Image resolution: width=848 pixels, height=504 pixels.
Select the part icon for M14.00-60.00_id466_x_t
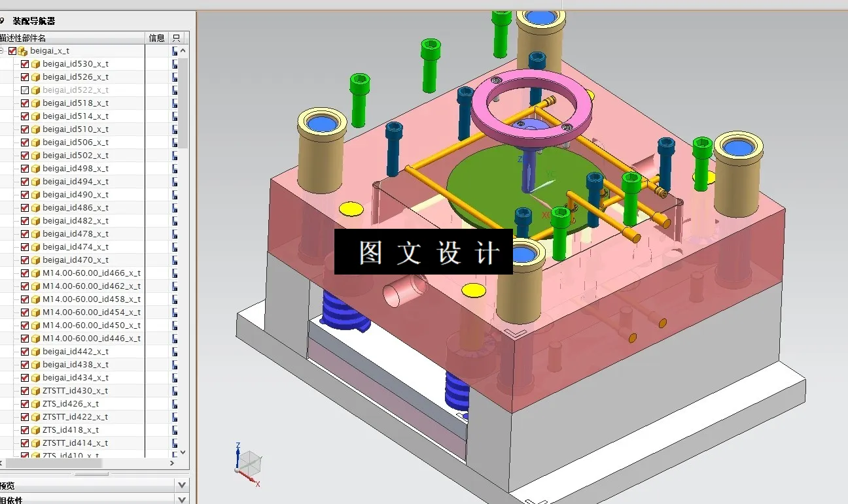click(x=36, y=273)
